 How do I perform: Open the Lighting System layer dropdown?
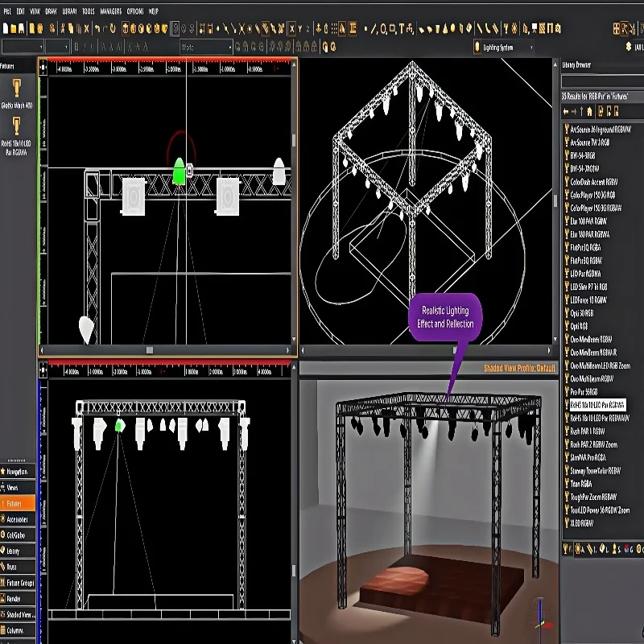click(x=505, y=47)
